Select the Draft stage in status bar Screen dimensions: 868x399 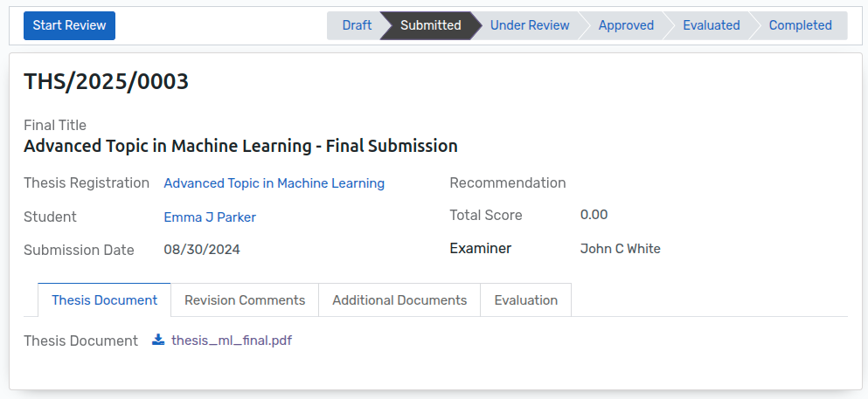[356, 25]
